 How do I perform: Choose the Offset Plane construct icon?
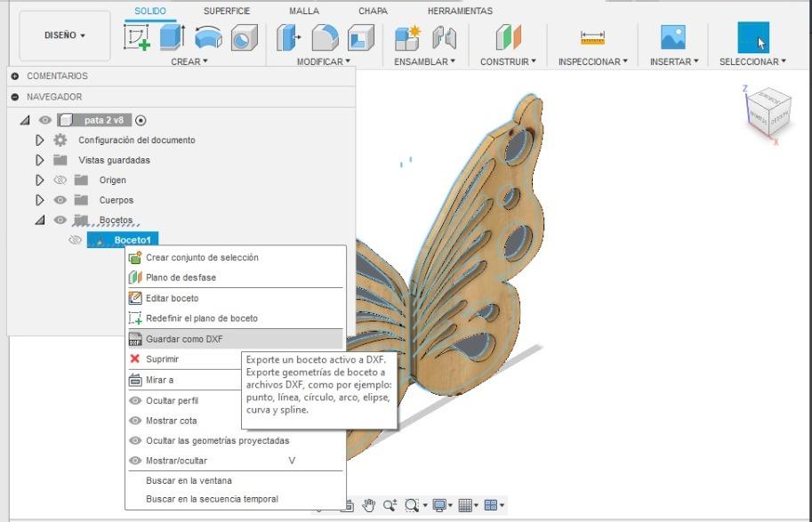(508, 37)
